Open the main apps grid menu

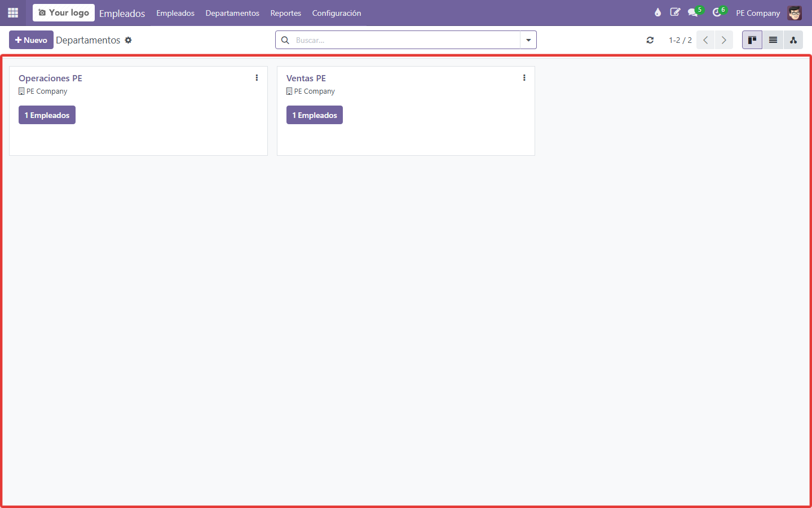[x=13, y=12]
